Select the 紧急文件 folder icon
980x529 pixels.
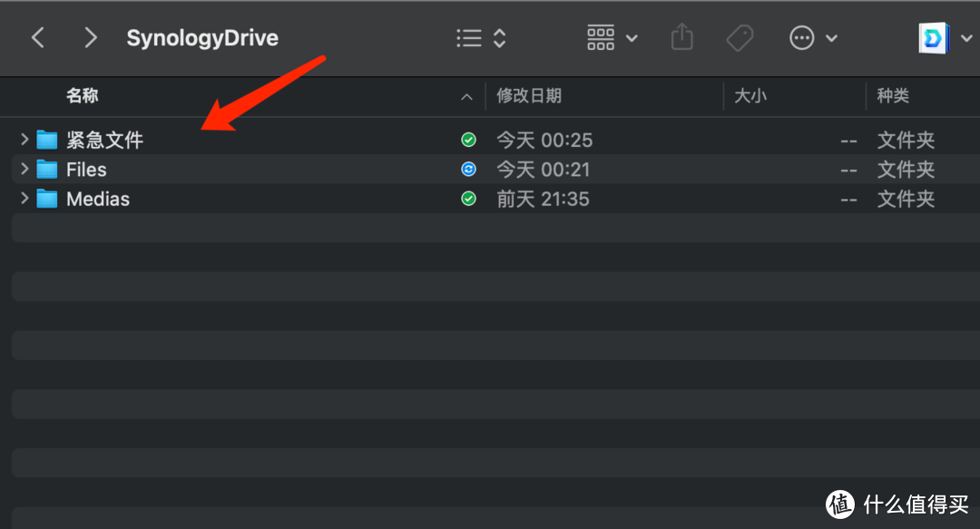click(x=47, y=140)
